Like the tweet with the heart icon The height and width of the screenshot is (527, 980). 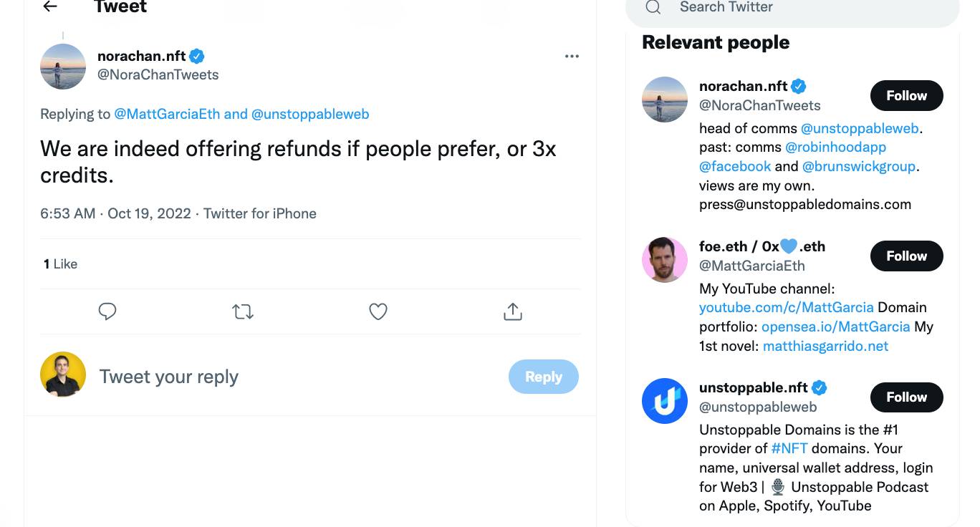(378, 311)
